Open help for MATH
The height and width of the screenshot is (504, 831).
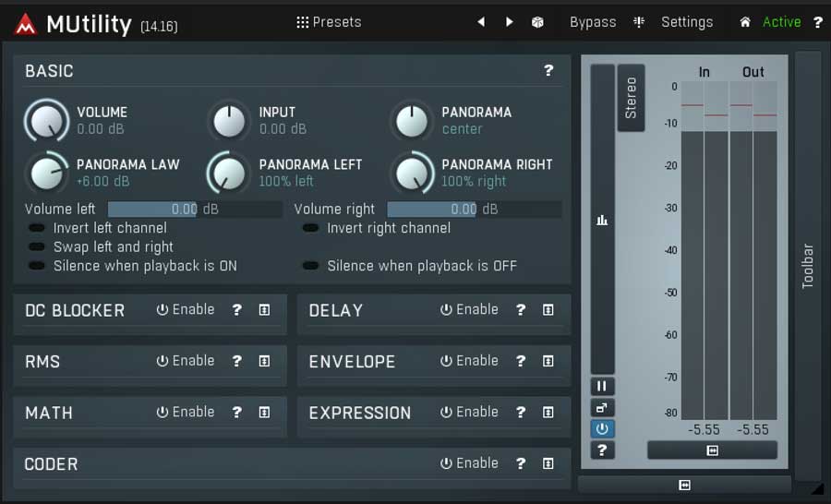click(x=237, y=413)
